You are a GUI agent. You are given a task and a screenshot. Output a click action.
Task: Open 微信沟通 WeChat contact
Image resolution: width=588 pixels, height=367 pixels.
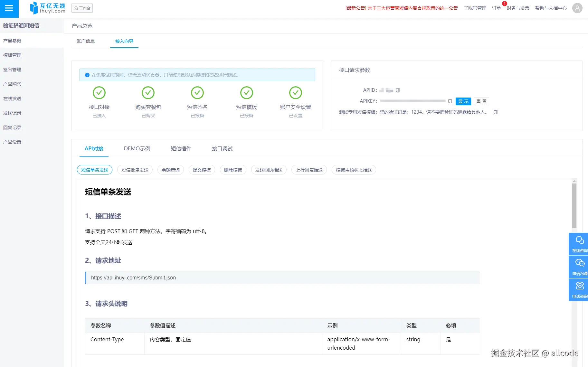(579, 267)
